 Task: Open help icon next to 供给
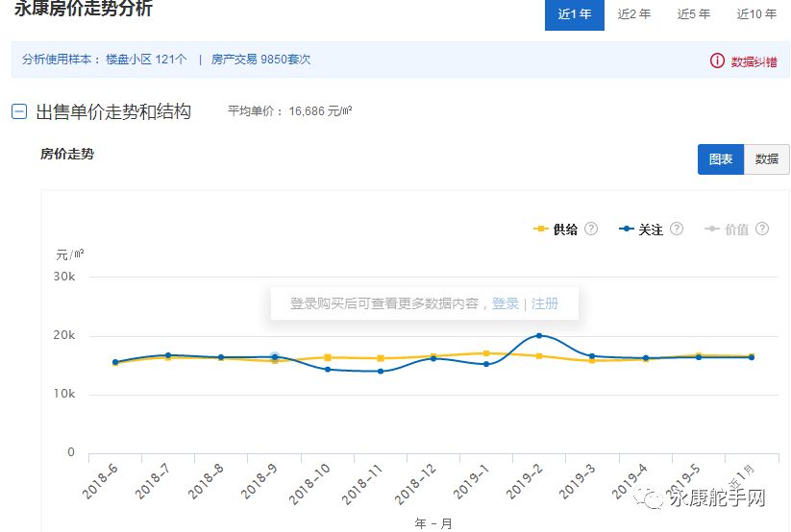[591, 229]
